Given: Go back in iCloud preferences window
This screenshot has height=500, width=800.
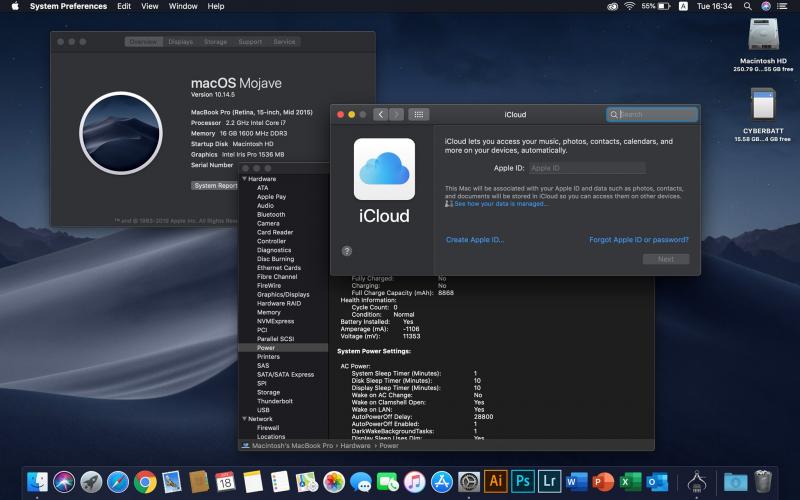Looking at the screenshot, I should 381,114.
